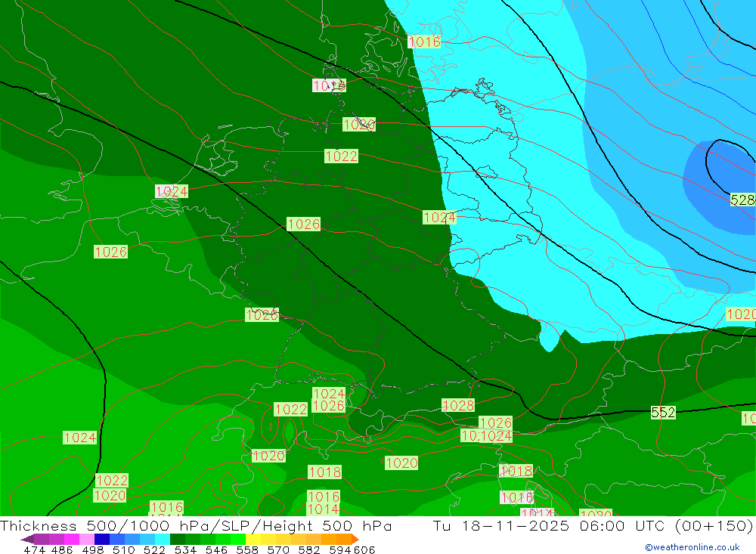Click the '558' legend value
Viewport: 756px width, 554px height.
click(247, 549)
